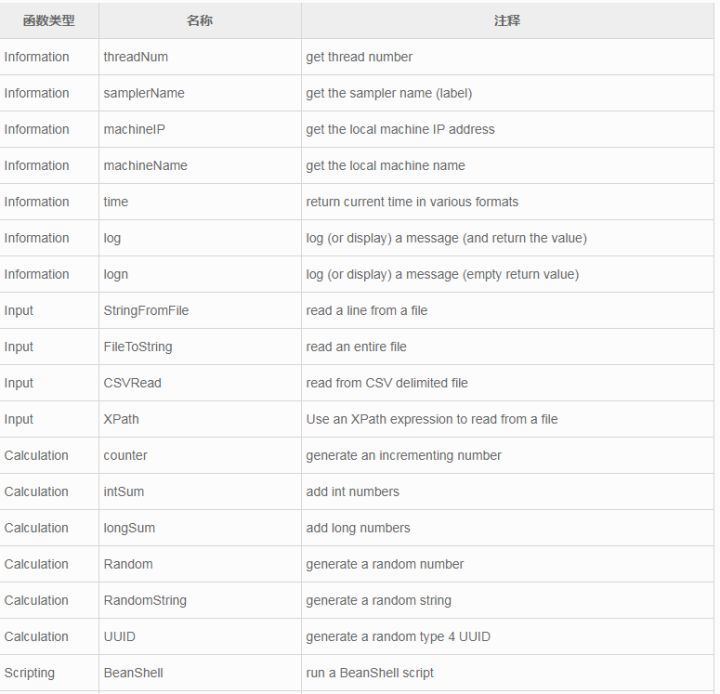This screenshot has height=694, width=720.
Task: Click Input type in StringFromFile row
Action: tap(19, 310)
